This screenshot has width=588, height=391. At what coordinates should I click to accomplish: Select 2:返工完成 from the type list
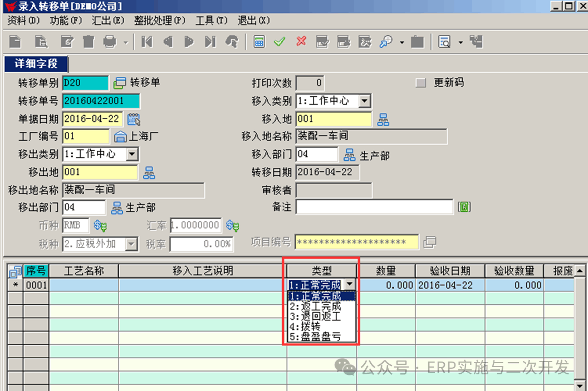[x=315, y=306]
